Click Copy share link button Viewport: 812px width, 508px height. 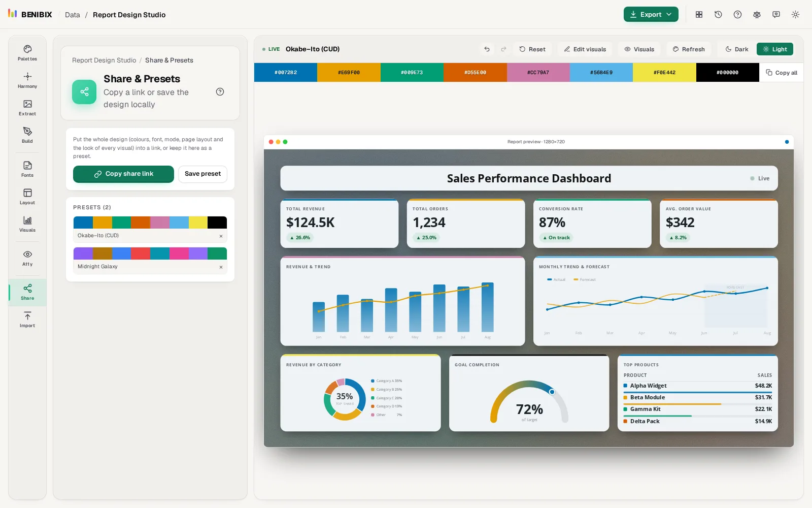pyautogui.click(x=123, y=174)
